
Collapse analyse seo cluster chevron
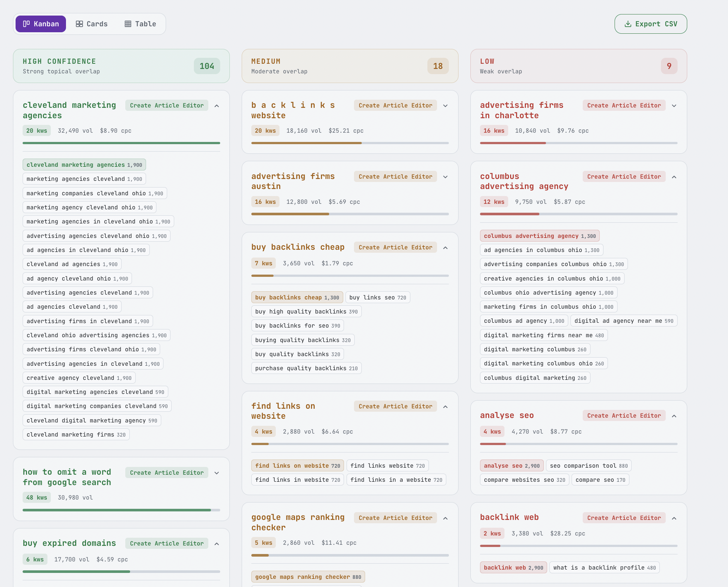coord(674,416)
